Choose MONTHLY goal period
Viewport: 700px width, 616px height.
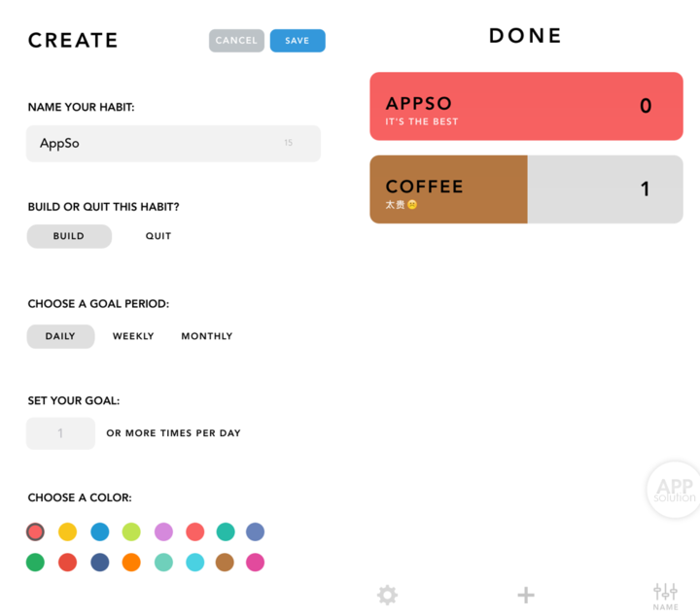click(x=207, y=336)
